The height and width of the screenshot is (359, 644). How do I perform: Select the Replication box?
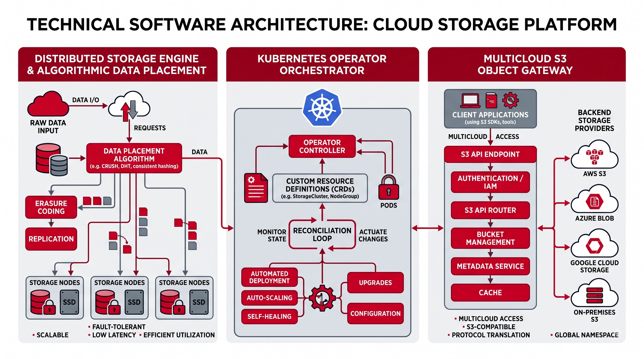point(51,239)
